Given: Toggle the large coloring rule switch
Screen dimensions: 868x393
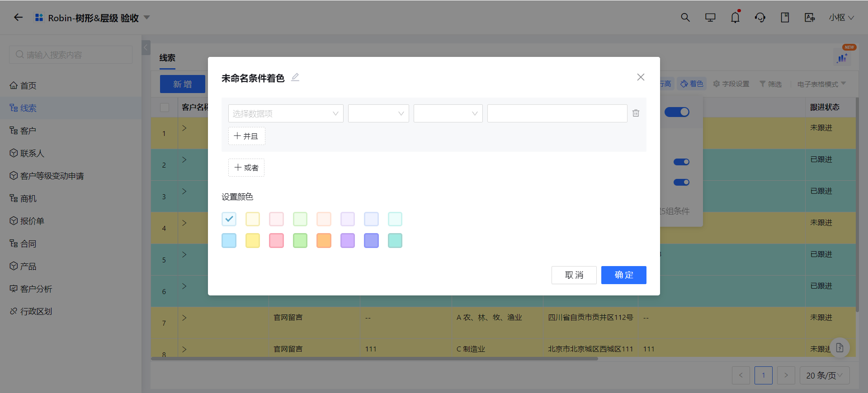Looking at the screenshot, I should [677, 112].
